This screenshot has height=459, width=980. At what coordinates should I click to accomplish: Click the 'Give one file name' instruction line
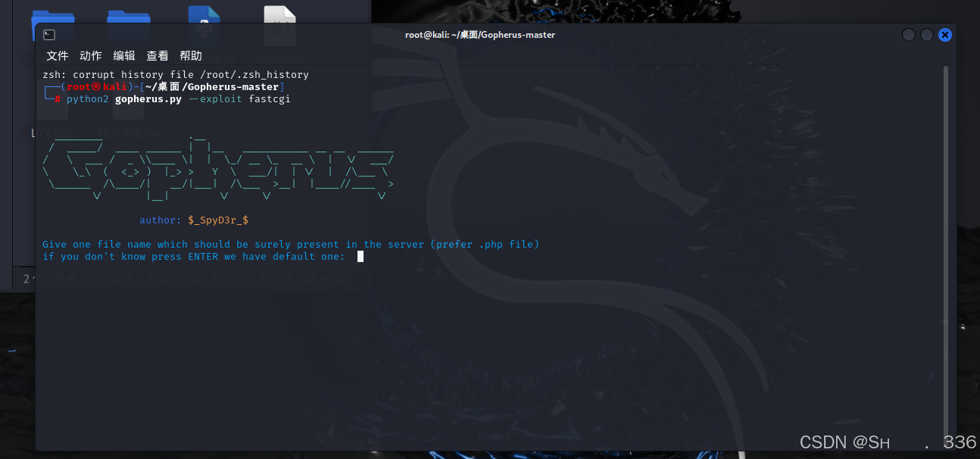click(291, 245)
